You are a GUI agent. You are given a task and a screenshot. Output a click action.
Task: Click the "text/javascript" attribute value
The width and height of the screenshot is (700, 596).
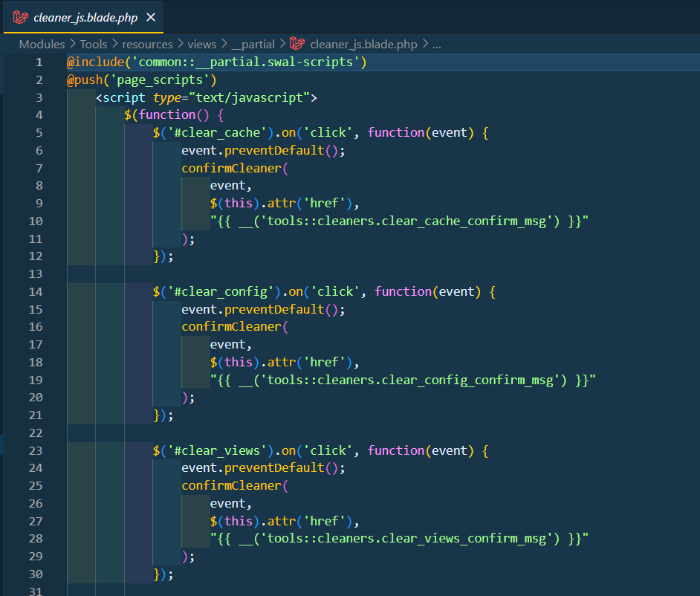pos(249,98)
